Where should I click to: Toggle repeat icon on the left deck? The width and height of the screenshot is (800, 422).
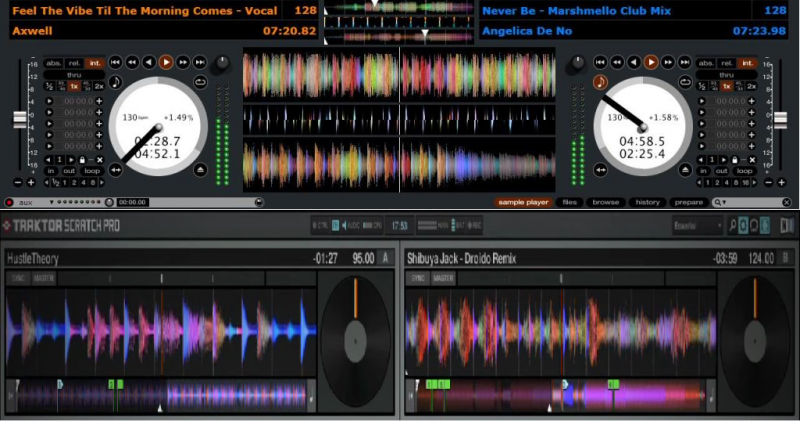(x=201, y=82)
